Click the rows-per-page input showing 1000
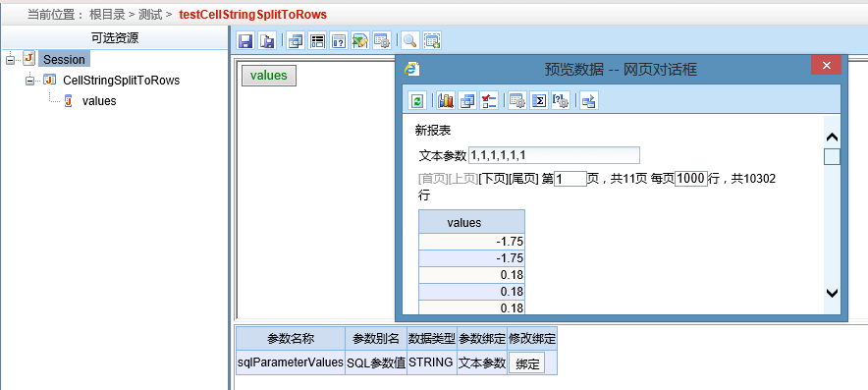 pyautogui.click(x=691, y=179)
